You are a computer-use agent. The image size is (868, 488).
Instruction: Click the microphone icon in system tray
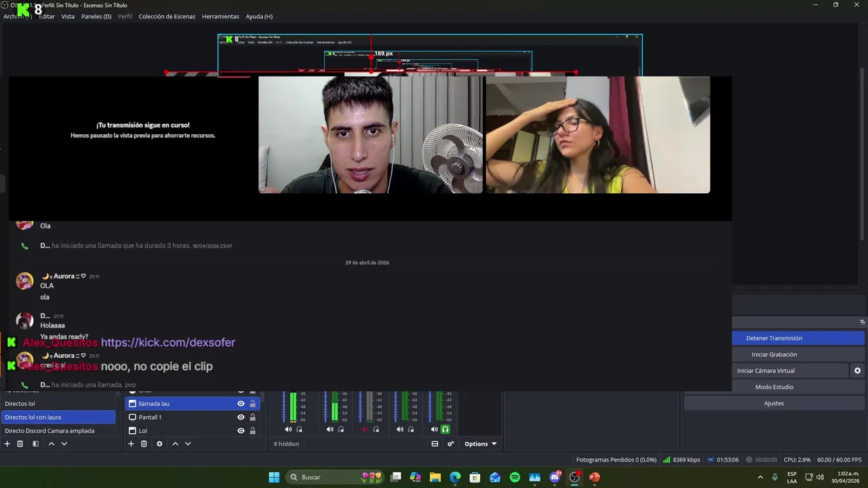pos(774,477)
